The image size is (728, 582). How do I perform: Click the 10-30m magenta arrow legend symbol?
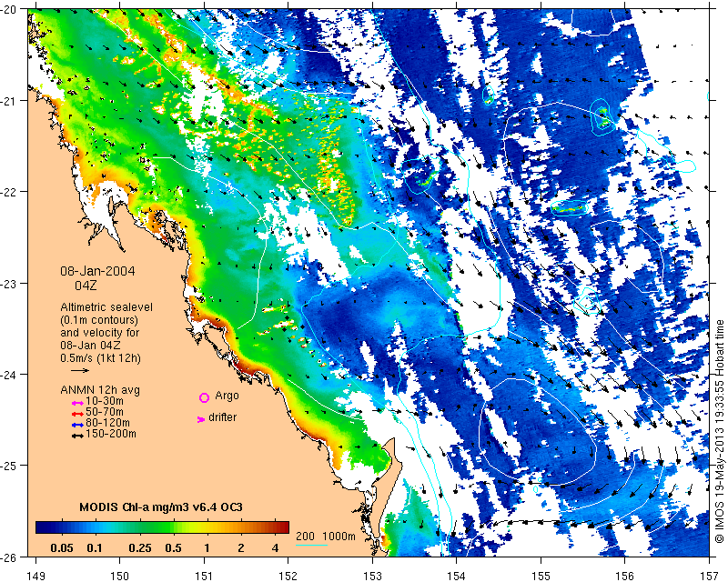[x=77, y=403]
